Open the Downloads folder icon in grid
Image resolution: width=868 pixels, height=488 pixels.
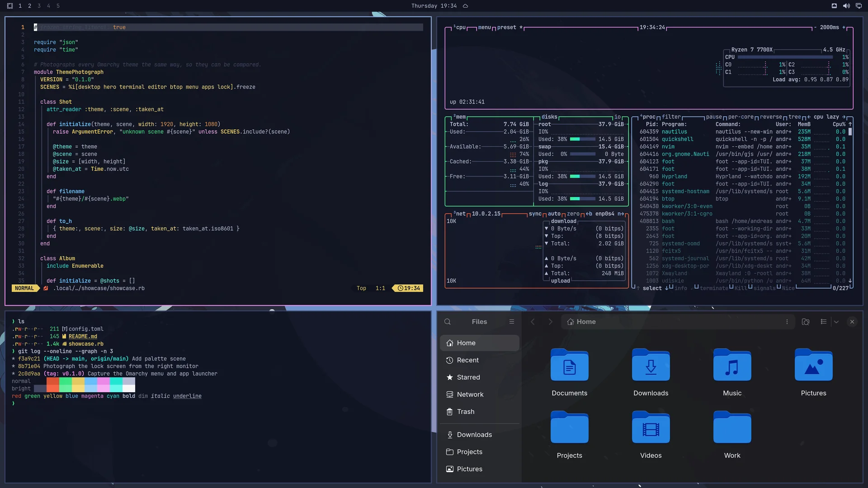(651, 373)
